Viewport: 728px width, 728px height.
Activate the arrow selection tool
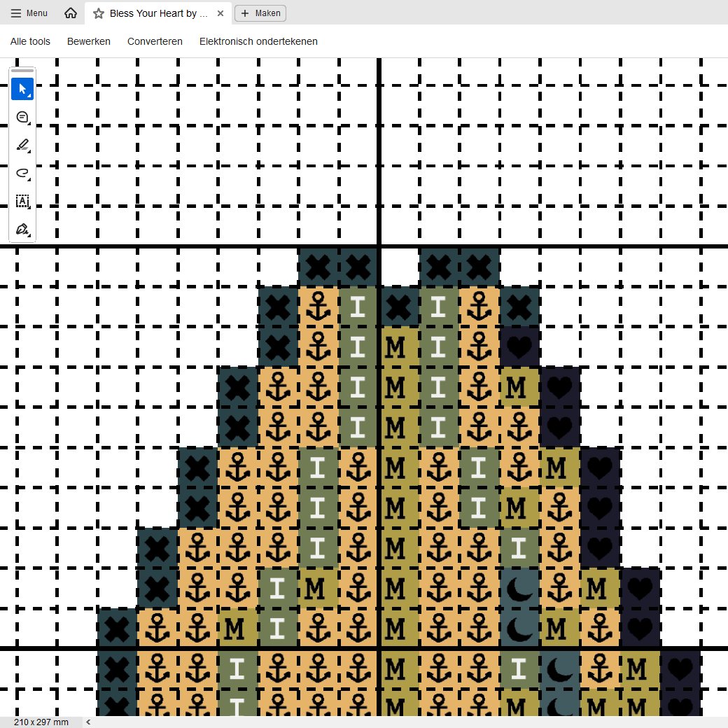[x=22, y=90]
